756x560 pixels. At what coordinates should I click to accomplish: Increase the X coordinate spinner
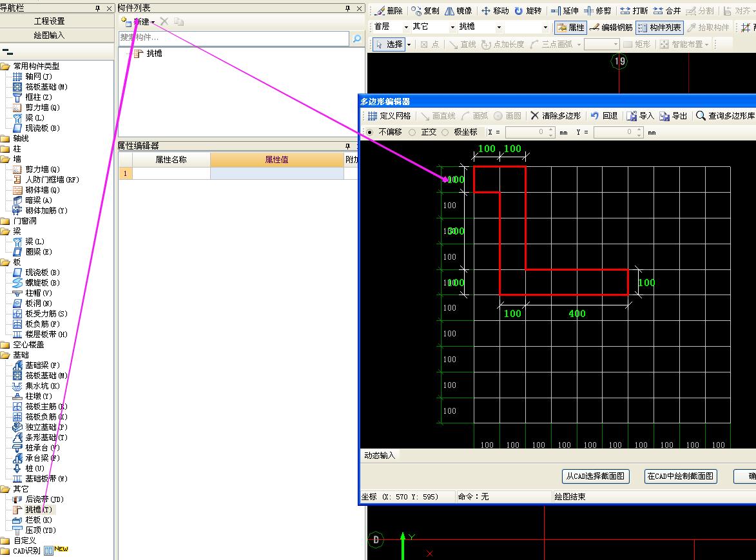click(x=551, y=129)
